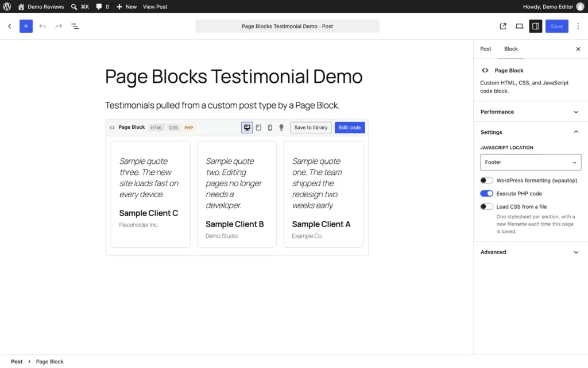
Task: Select the Sample Client C testimonial card
Action: (x=150, y=194)
